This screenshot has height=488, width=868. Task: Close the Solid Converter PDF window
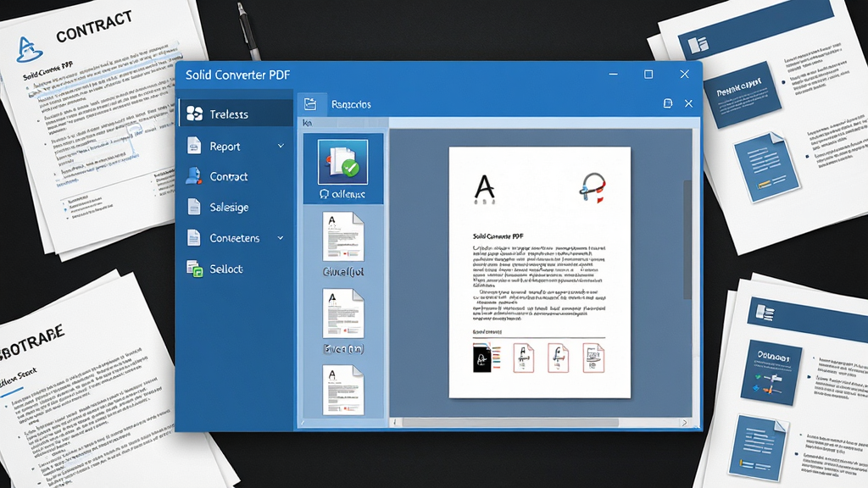tap(685, 75)
